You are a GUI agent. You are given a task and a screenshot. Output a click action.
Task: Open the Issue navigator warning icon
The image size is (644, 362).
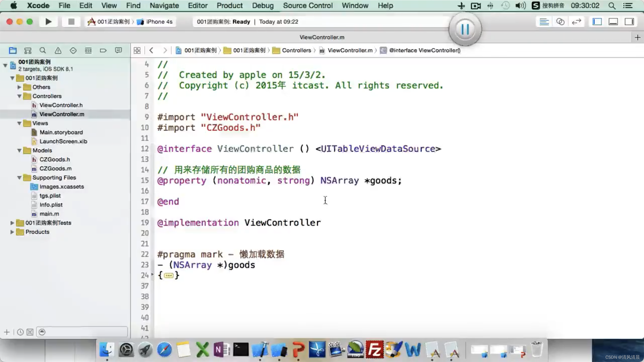[x=58, y=51]
